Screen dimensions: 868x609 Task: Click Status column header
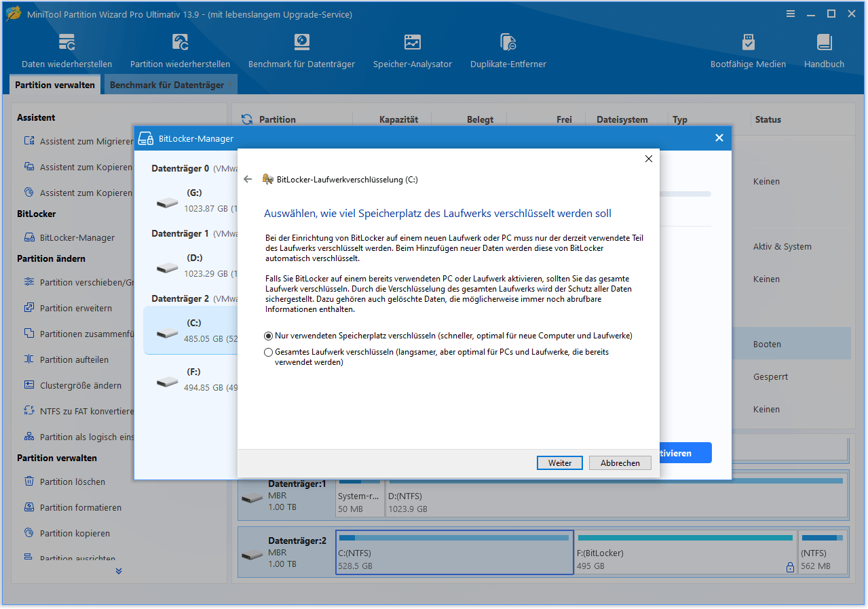(x=768, y=119)
